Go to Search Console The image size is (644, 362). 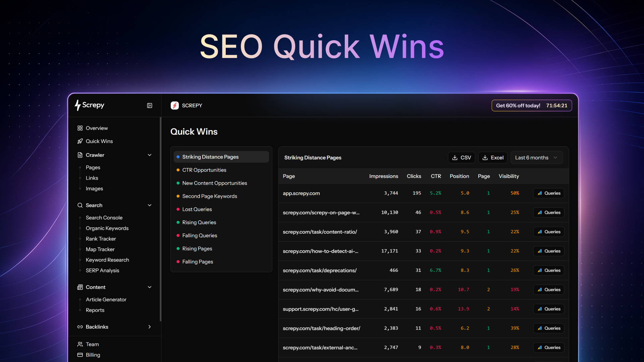[104, 218]
